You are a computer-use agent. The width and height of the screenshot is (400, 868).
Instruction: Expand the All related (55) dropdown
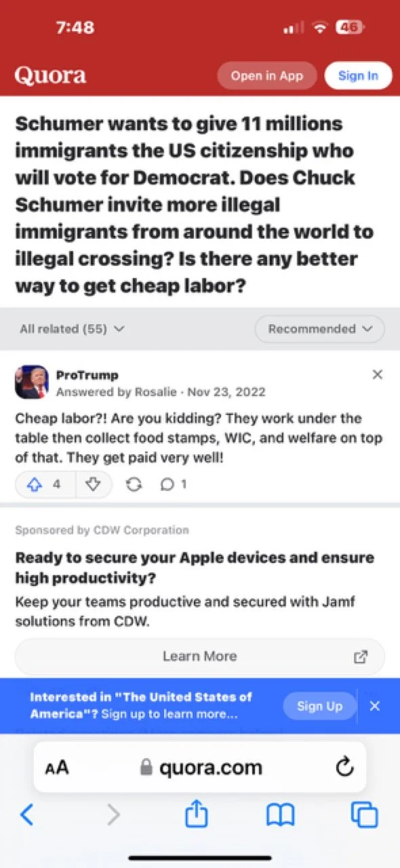[x=72, y=329]
